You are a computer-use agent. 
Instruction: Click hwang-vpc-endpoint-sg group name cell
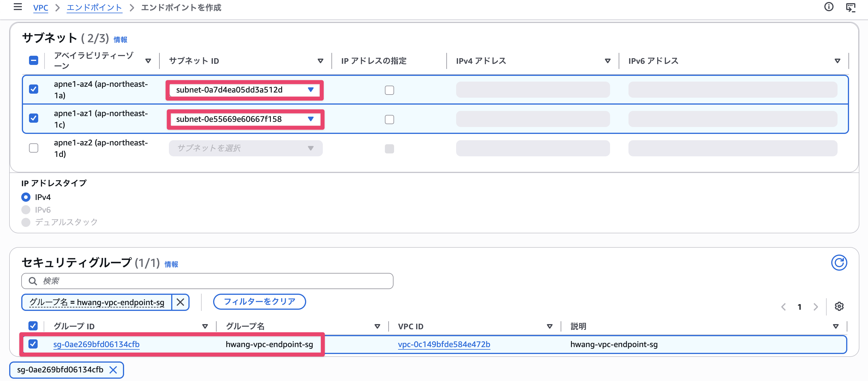pyautogui.click(x=269, y=344)
